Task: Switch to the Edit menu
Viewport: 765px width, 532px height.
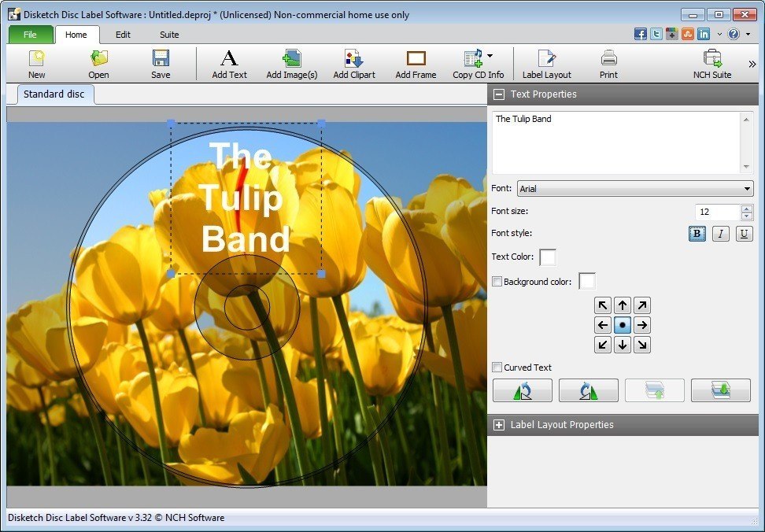Action: [123, 35]
